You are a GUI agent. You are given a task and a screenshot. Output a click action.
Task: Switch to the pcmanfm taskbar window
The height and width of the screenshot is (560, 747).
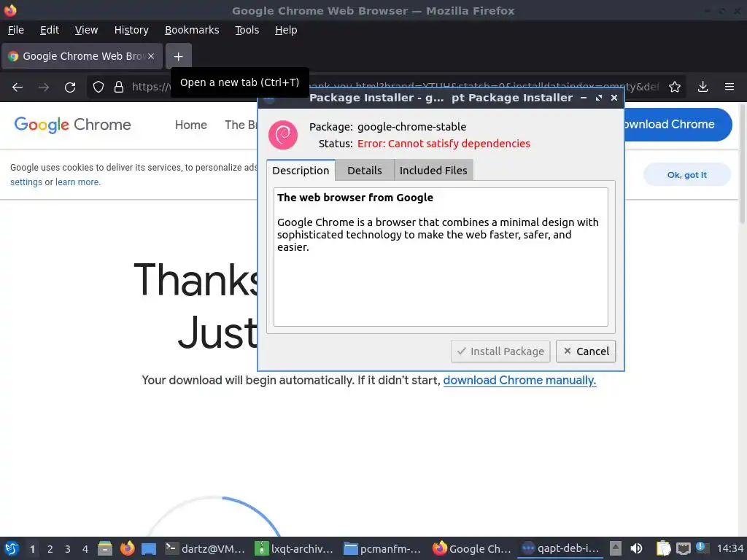[382, 548]
